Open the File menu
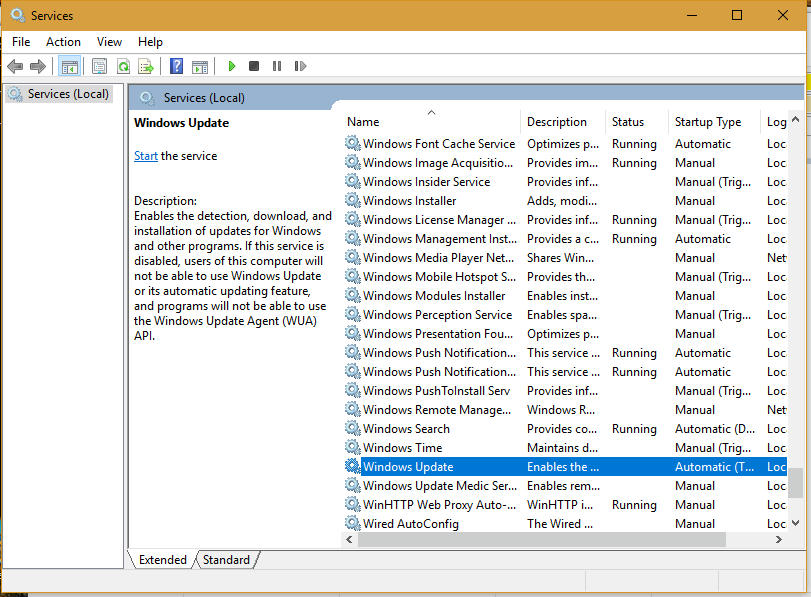This screenshot has width=811, height=597. [x=21, y=42]
